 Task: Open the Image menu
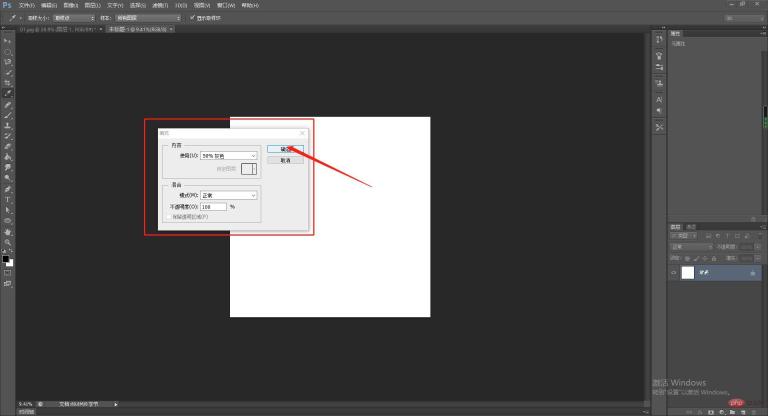click(x=71, y=5)
